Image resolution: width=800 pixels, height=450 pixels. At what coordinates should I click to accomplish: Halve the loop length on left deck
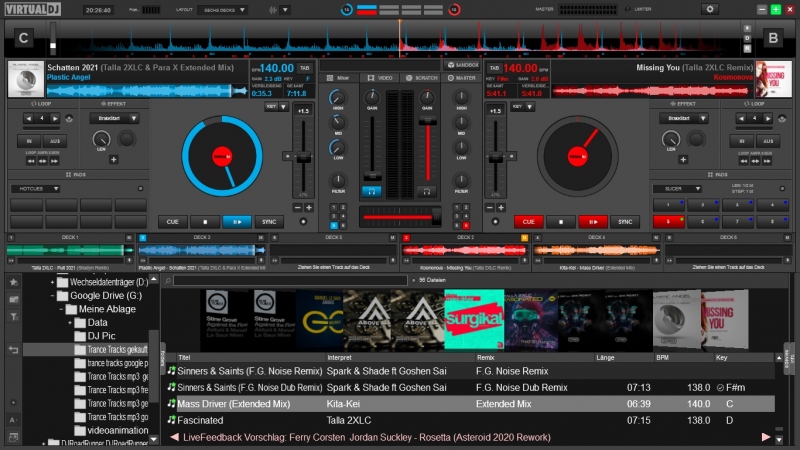pyautogui.click(x=28, y=118)
